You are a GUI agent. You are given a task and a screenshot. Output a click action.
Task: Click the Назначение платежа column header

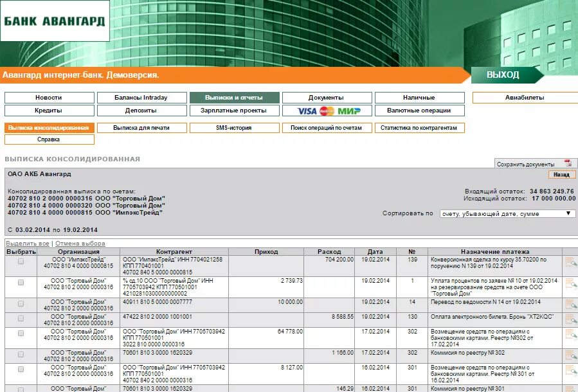coord(495,252)
